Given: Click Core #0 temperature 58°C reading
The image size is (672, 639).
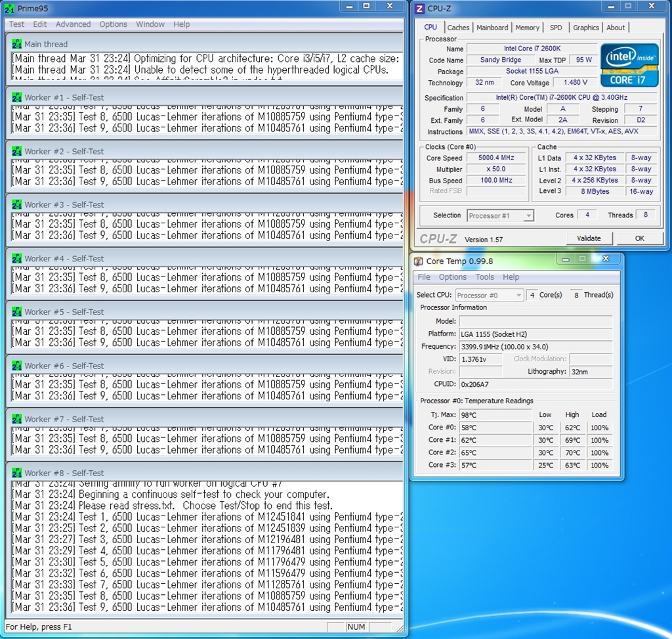Looking at the screenshot, I should pos(495,428).
